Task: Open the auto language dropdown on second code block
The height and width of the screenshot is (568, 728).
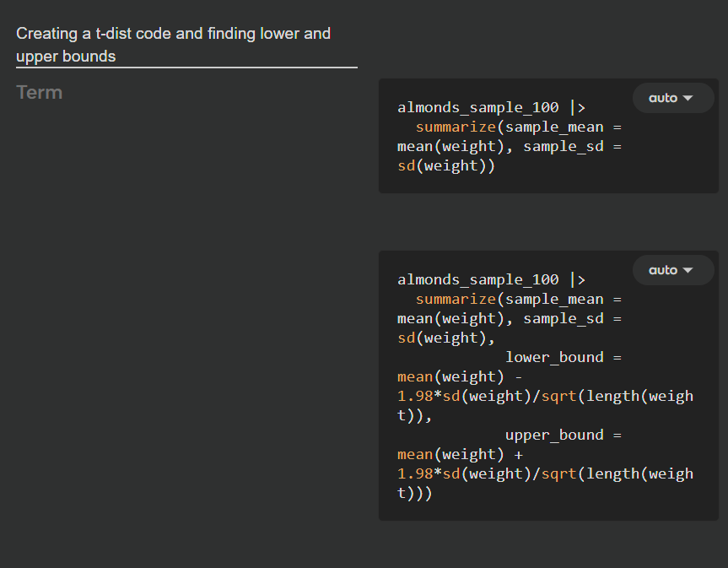Action: click(x=673, y=270)
